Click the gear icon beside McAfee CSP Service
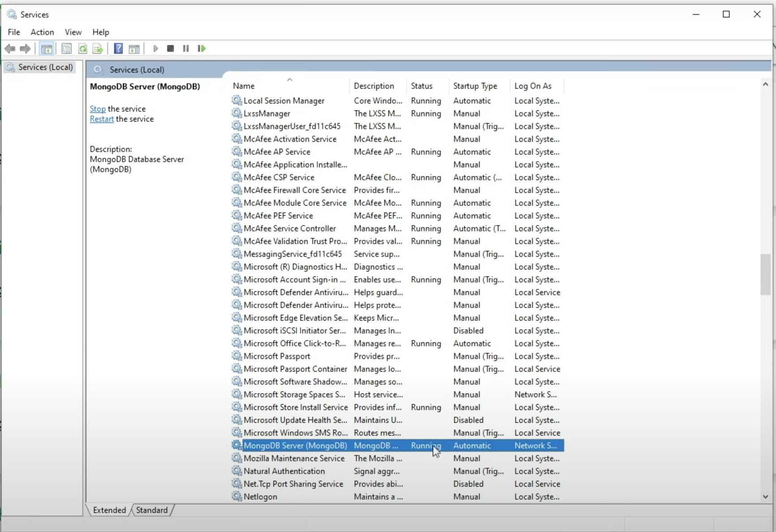This screenshot has height=532, width=776. click(237, 177)
